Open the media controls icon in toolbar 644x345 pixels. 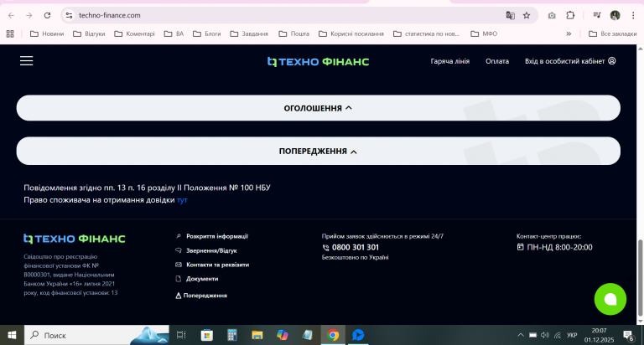click(597, 15)
